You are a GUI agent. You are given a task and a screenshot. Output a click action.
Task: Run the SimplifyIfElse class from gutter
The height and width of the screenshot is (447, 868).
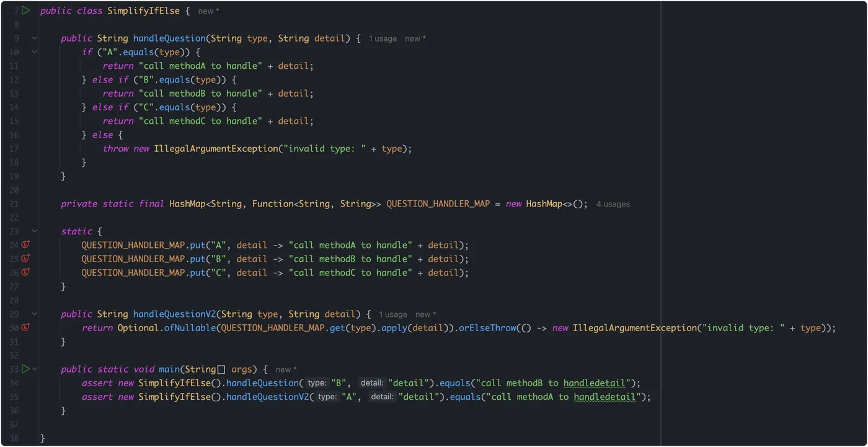click(25, 11)
